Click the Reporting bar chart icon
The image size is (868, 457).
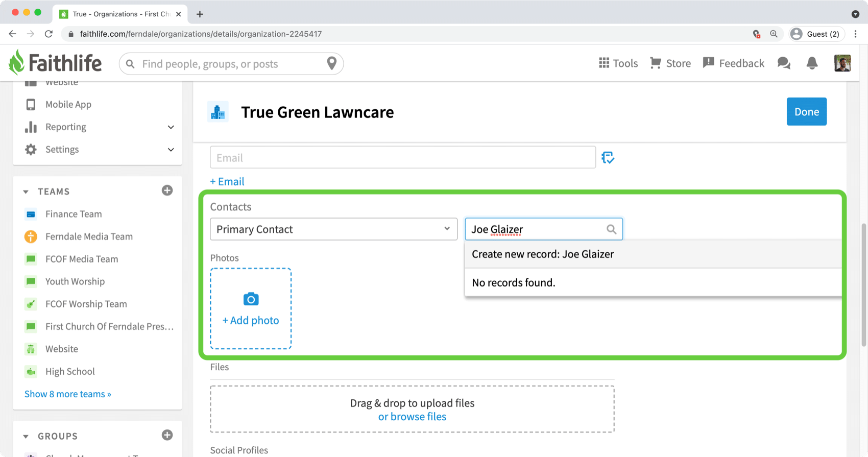point(31,127)
